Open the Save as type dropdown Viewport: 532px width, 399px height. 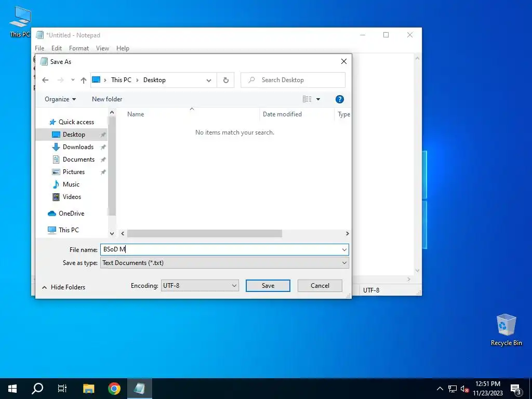224,263
